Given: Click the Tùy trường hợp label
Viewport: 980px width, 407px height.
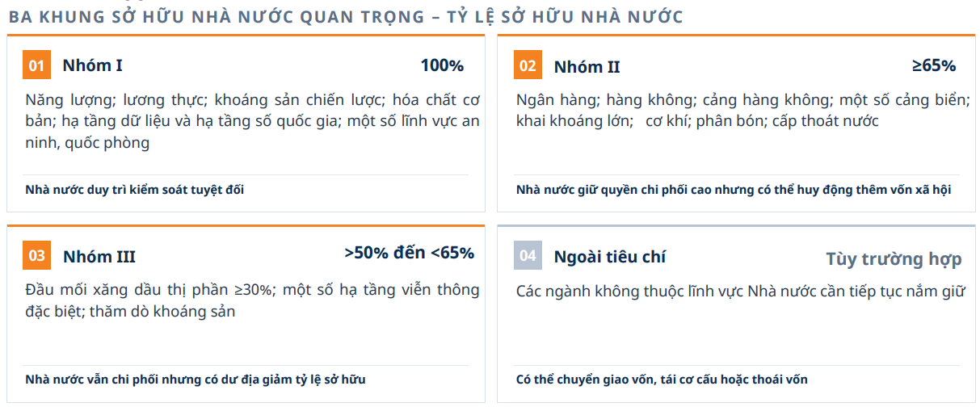Looking at the screenshot, I should (x=894, y=258).
